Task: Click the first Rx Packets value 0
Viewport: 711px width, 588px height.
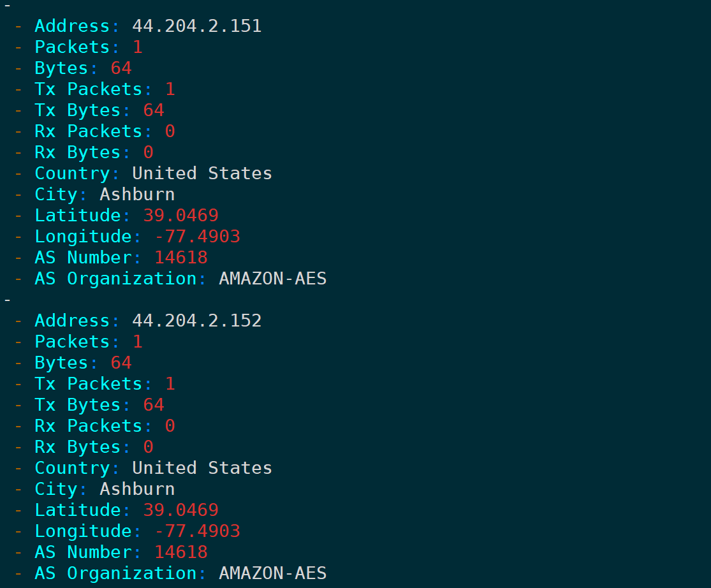Action: (170, 131)
